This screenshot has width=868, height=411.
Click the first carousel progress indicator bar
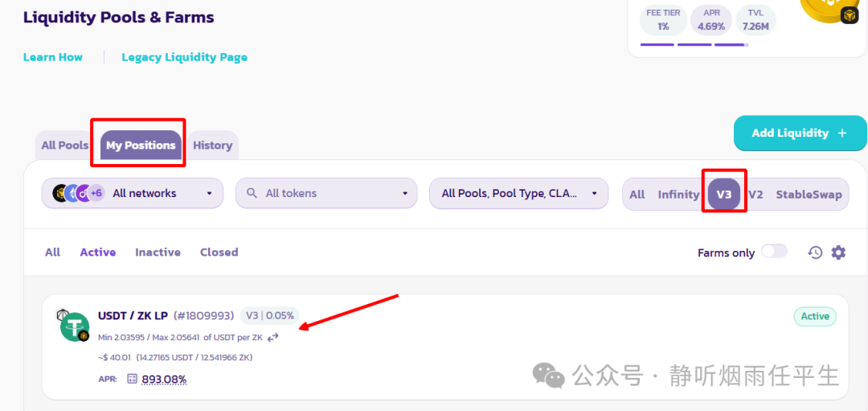pos(657,44)
